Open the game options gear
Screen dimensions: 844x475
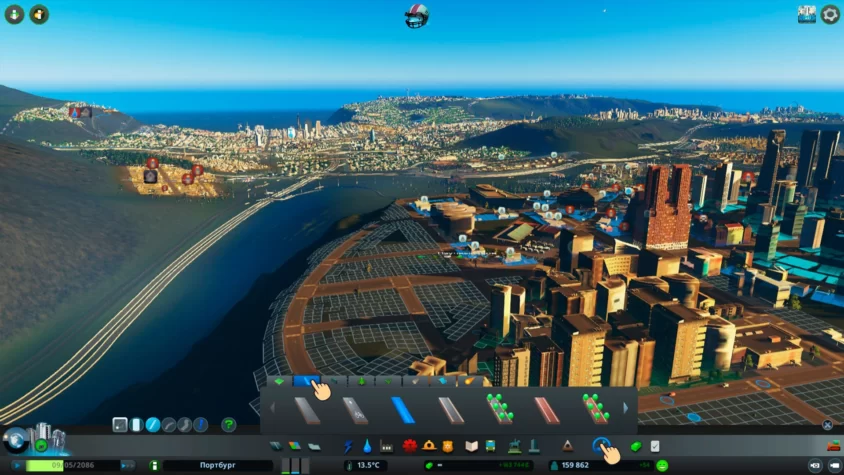(830, 15)
